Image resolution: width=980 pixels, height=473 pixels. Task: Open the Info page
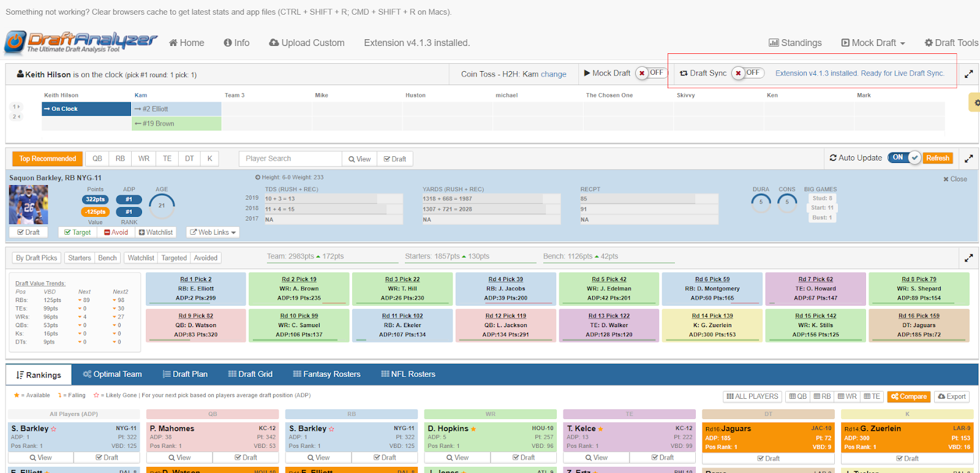point(236,43)
